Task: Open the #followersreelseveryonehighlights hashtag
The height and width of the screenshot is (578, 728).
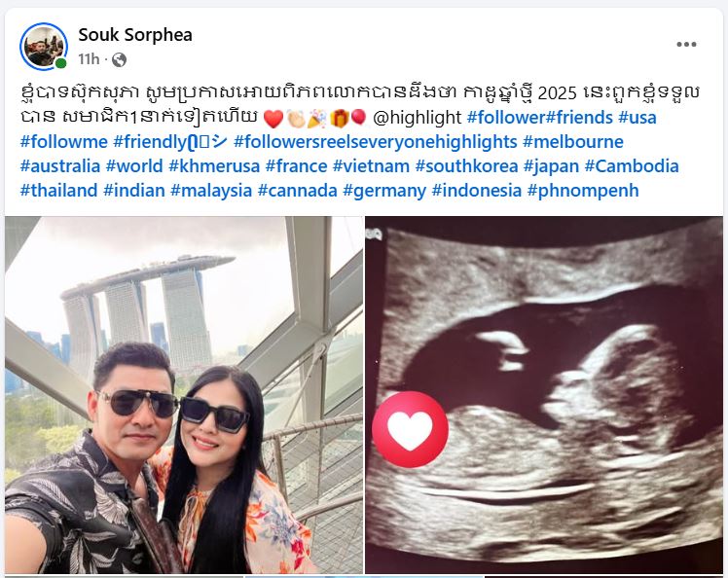Action: (375, 142)
